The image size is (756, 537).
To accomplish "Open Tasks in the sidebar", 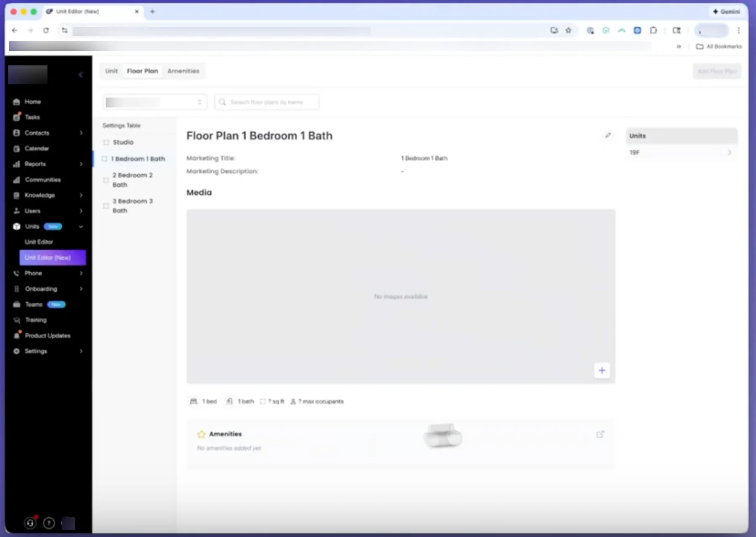I will click(32, 117).
